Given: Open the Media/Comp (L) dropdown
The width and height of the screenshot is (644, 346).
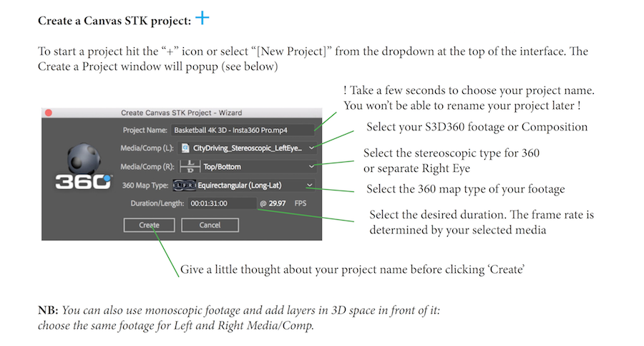Looking at the screenshot, I should 248,148.
